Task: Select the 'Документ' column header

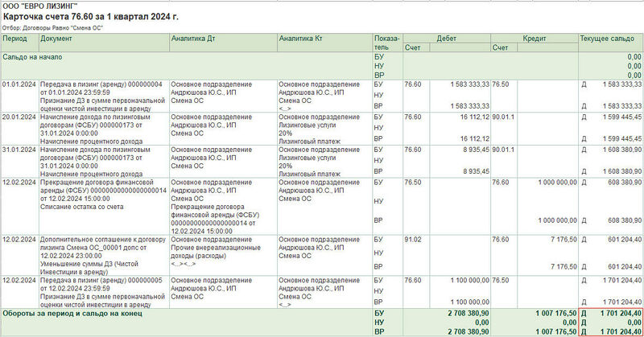Action: point(56,38)
